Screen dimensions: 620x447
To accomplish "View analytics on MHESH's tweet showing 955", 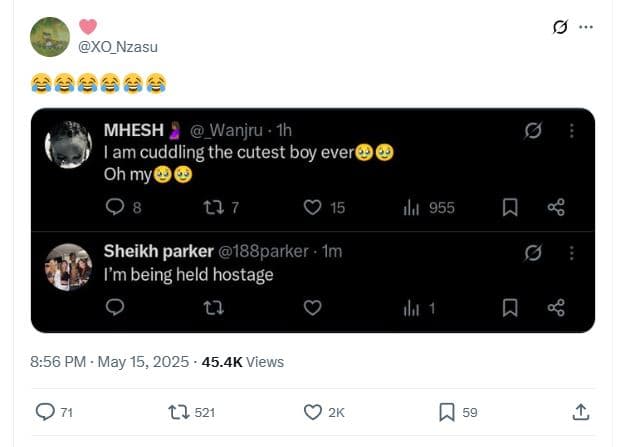I will click(x=411, y=207).
